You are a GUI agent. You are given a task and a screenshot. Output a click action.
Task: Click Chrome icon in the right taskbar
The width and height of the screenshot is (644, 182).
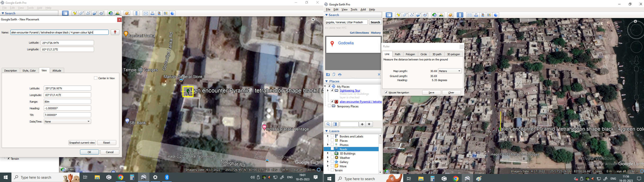(456, 178)
